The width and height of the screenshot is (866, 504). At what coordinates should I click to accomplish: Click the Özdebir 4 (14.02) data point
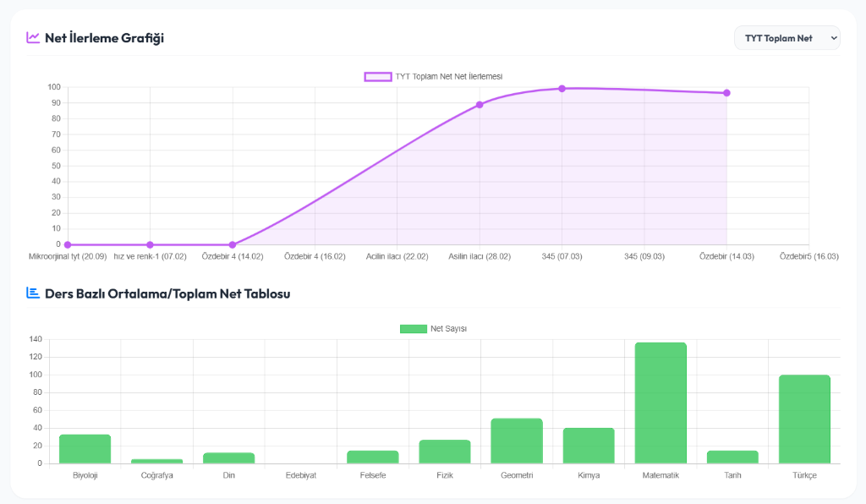pyautogui.click(x=233, y=244)
